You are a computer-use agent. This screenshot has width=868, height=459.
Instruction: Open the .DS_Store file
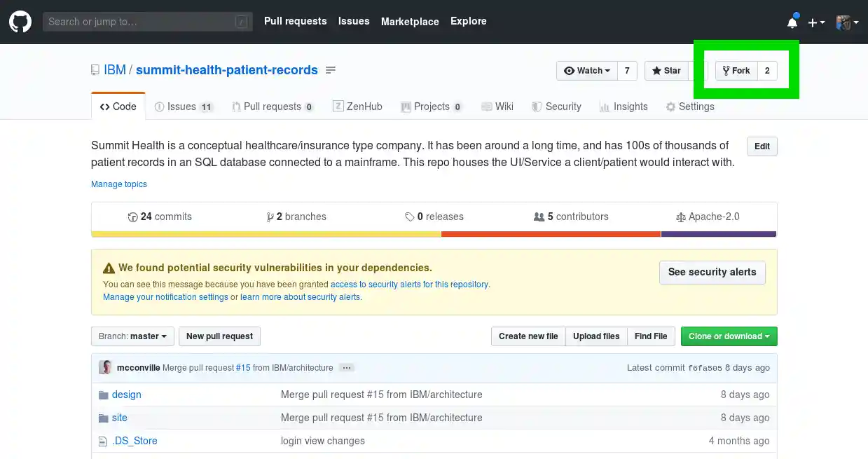135,441
